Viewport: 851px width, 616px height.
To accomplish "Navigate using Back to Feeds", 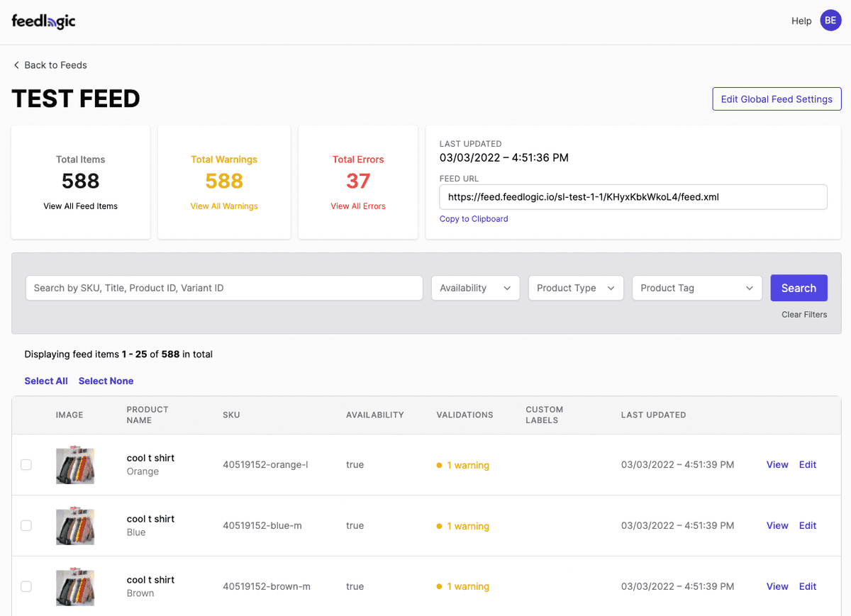I will [x=55, y=65].
